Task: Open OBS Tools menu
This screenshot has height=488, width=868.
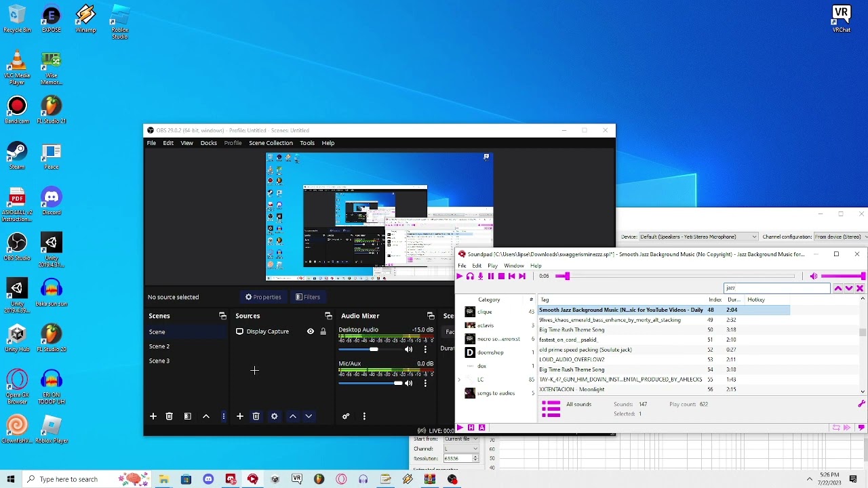Action: [307, 143]
